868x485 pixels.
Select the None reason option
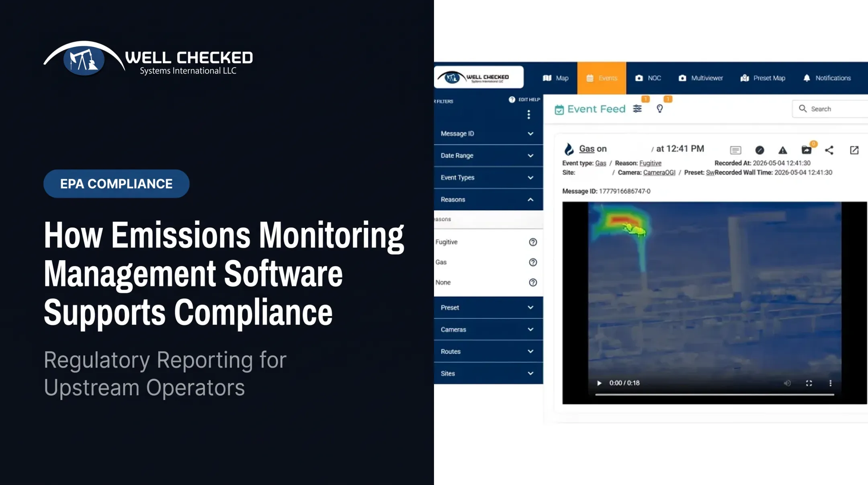[x=443, y=282]
